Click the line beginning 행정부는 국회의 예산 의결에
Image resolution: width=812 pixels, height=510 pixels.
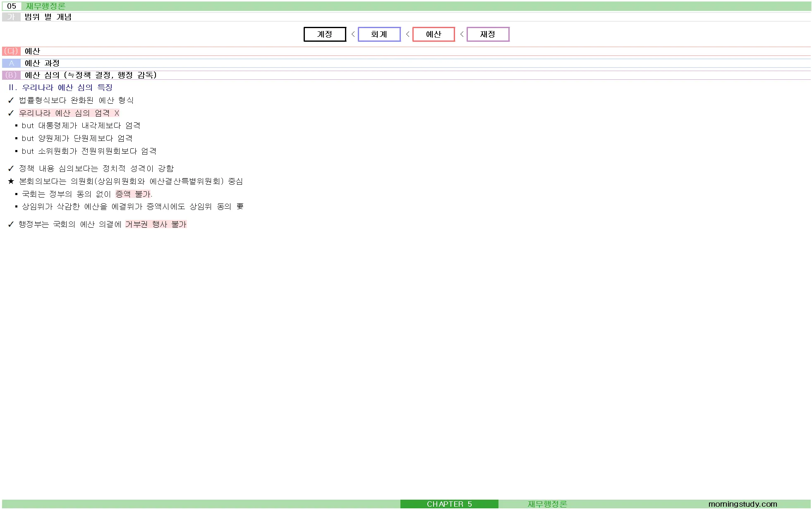(103, 224)
